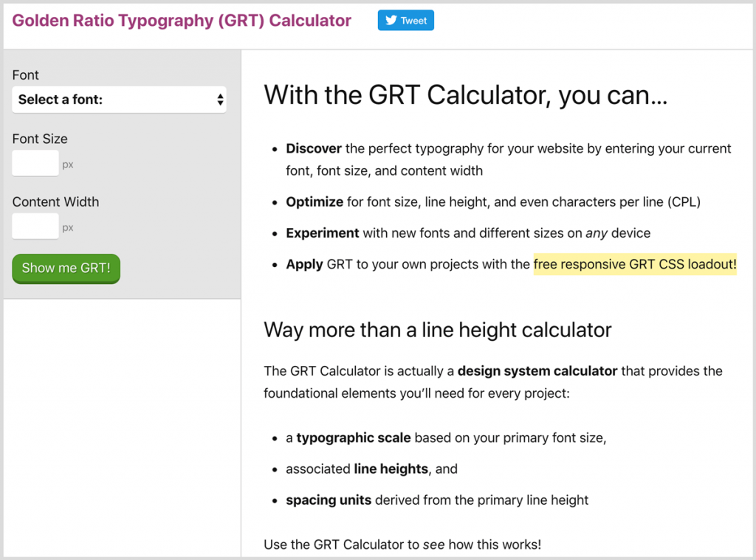The width and height of the screenshot is (756, 560).
Task: Click the bold word 'Discover'
Action: click(314, 148)
